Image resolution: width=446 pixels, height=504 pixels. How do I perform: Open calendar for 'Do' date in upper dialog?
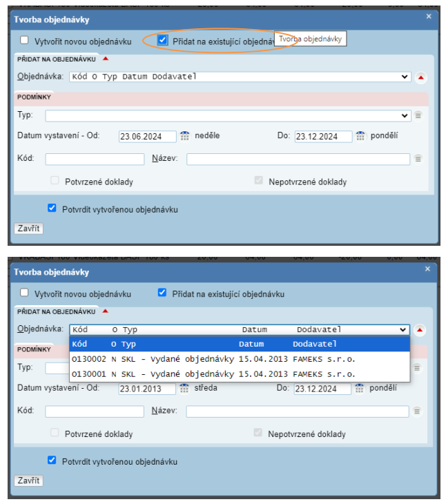tap(360, 136)
